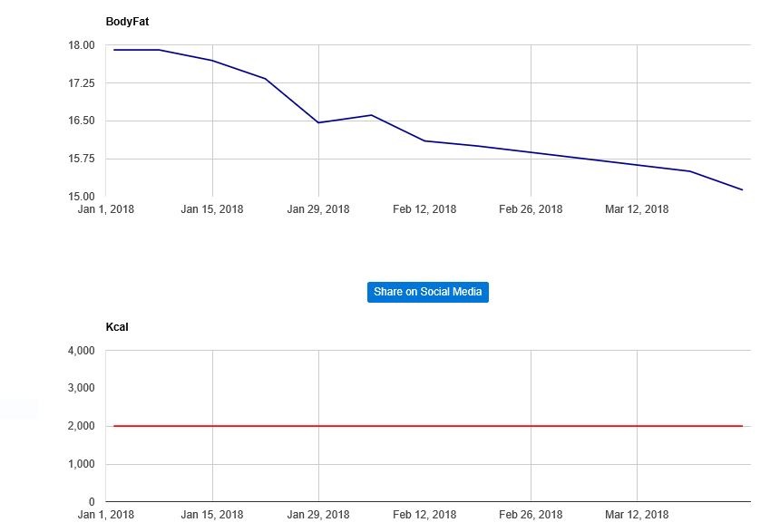Click the 4,000 value on Kcal axis
This screenshot has height=532, width=780.
82,351
